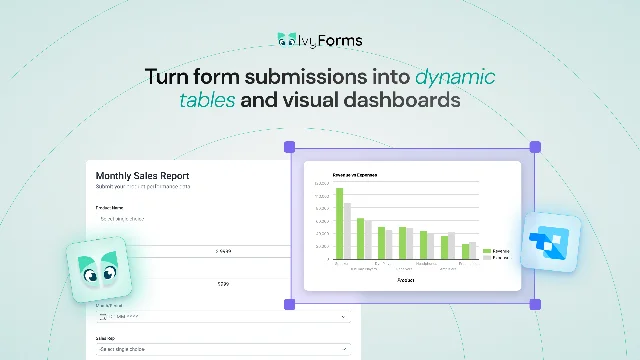Click the "Headphones" x-axis category label
Image resolution: width=640 pixels, height=360 pixels.
(x=426, y=264)
